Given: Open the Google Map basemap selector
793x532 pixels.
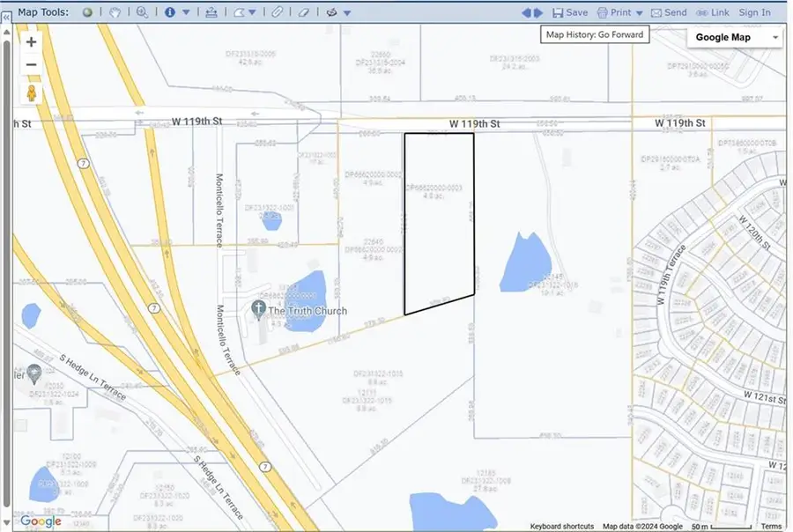Looking at the screenshot, I should point(734,37).
